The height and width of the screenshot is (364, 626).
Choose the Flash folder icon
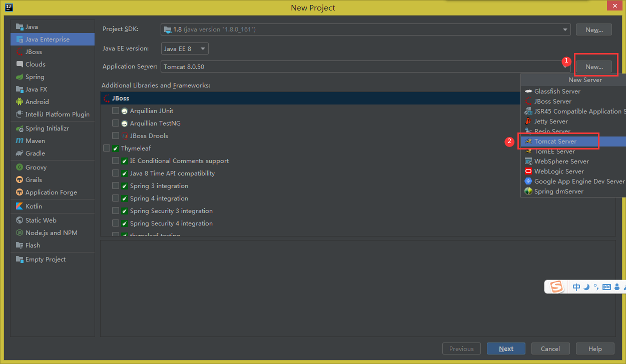(x=20, y=245)
